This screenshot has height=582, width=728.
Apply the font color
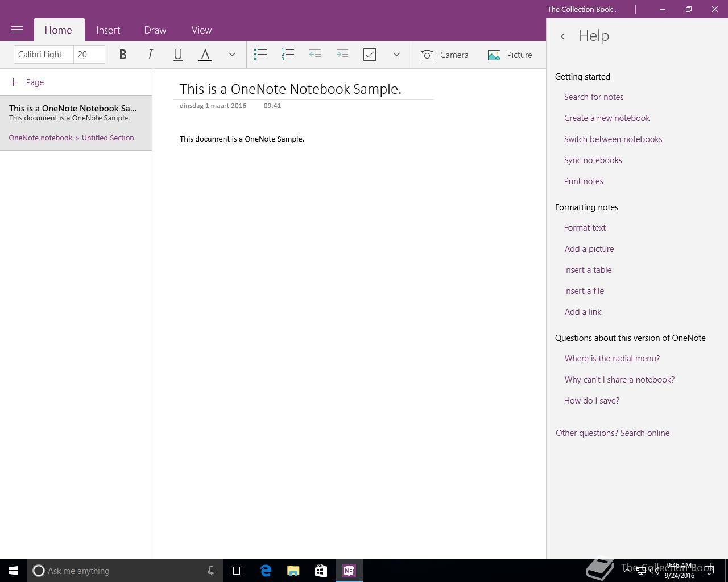pyautogui.click(x=205, y=55)
